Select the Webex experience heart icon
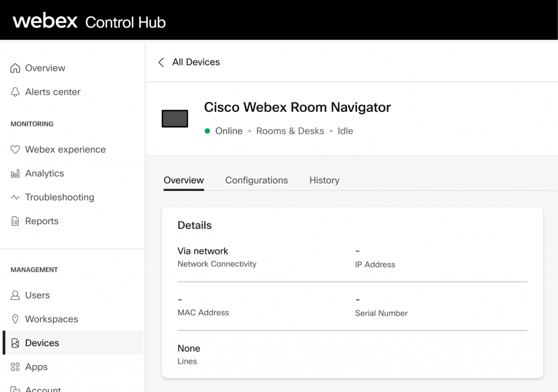 [15, 149]
